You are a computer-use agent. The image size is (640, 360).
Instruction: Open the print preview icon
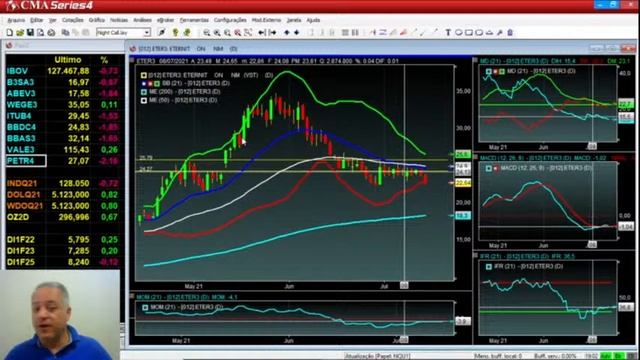tap(40, 33)
